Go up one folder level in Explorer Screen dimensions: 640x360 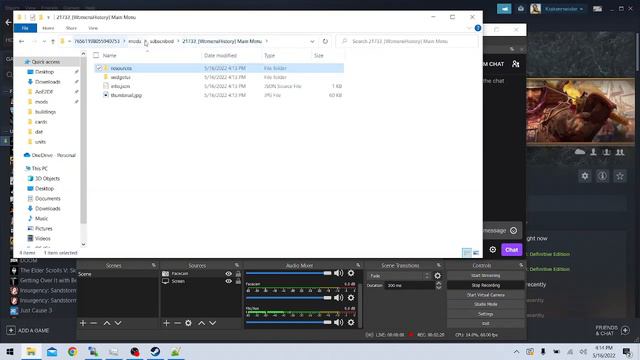[53, 41]
